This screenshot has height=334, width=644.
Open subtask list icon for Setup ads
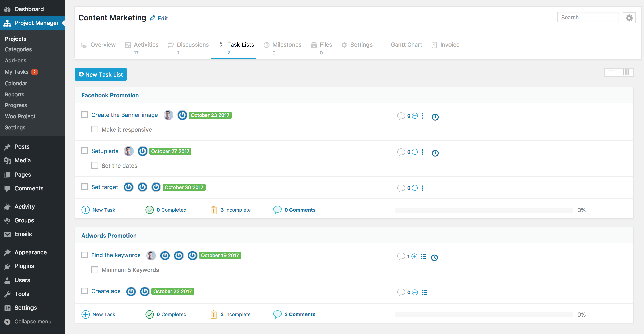click(424, 152)
